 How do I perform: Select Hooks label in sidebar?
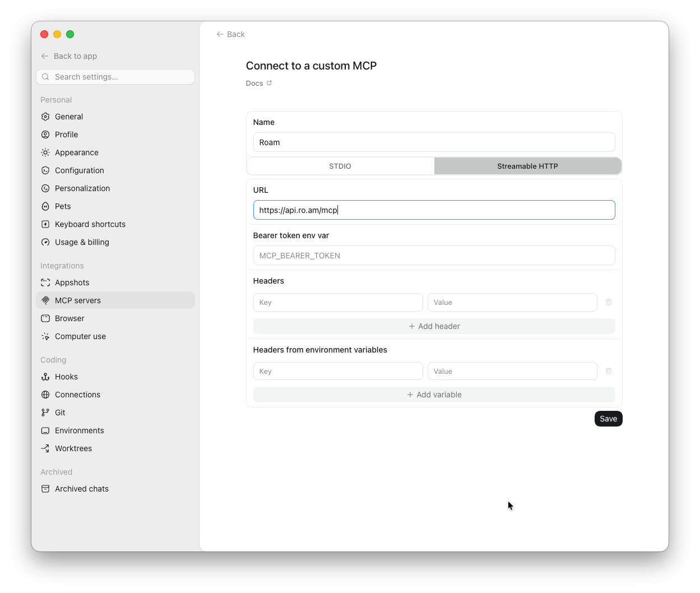point(66,377)
